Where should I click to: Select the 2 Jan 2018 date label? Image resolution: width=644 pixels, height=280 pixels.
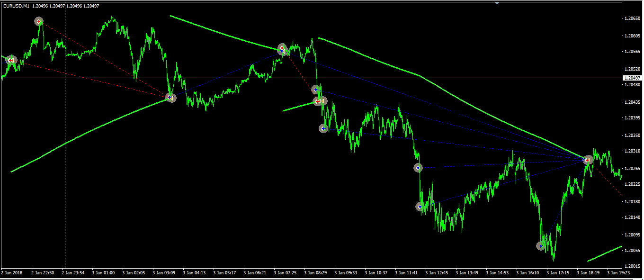click(12, 273)
